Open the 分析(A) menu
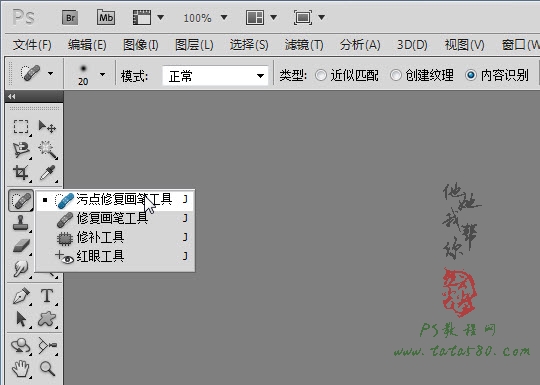The height and width of the screenshot is (385, 540). [360, 45]
